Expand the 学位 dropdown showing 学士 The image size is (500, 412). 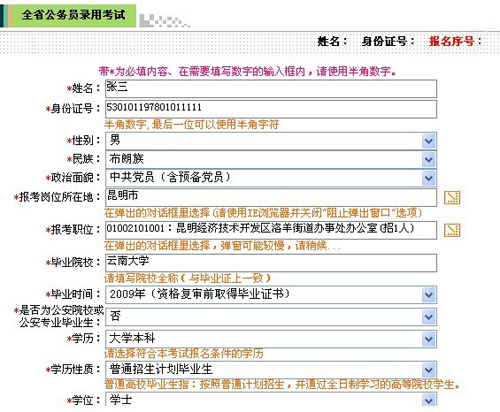[x=429, y=400]
